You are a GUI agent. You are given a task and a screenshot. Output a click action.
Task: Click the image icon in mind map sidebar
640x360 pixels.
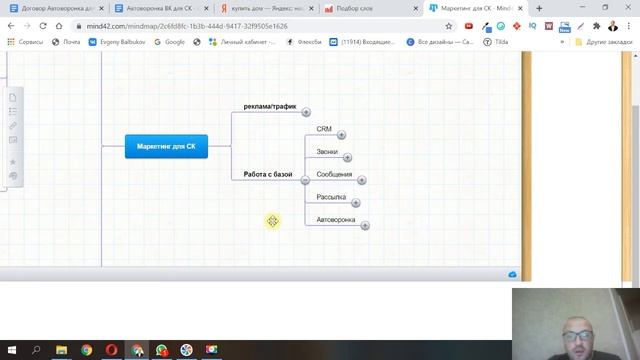(13, 140)
